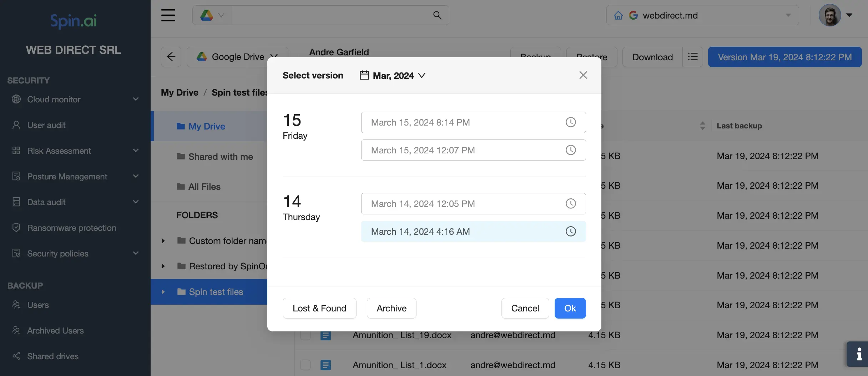The image size is (868, 376).
Task: Click the search magnifier icon
Action: 437,15
